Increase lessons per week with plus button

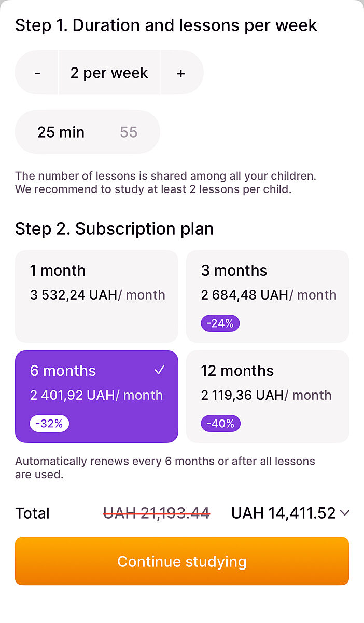click(181, 73)
